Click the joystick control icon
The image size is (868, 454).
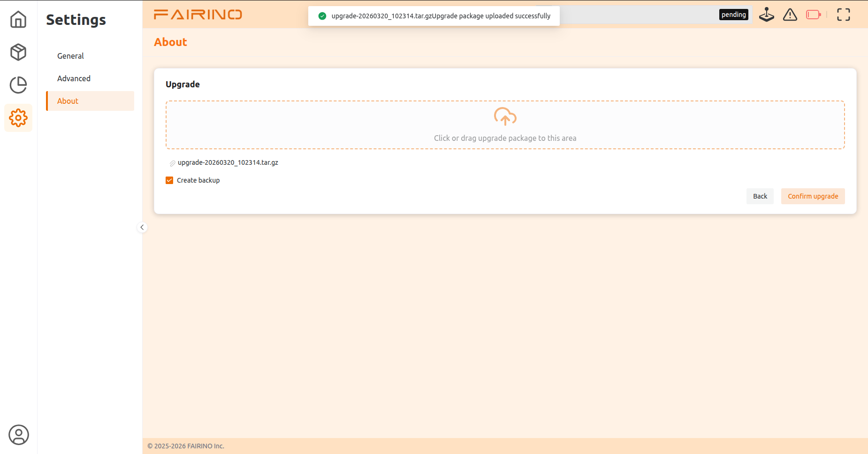767,15
